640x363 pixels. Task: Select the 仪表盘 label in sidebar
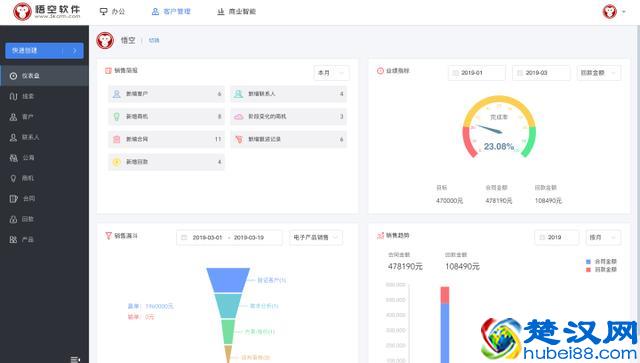tap(31, 76)
